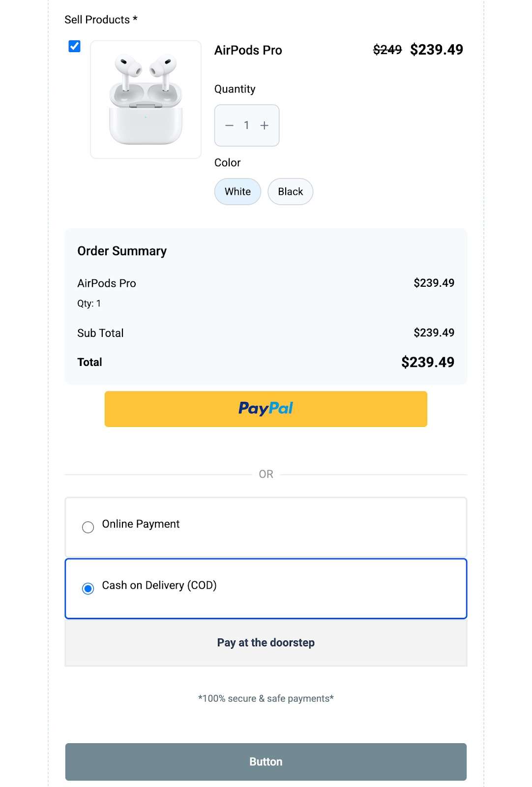Click the Cash on Delivery (COD) label text
532x787 pixels.
point(159,585)
